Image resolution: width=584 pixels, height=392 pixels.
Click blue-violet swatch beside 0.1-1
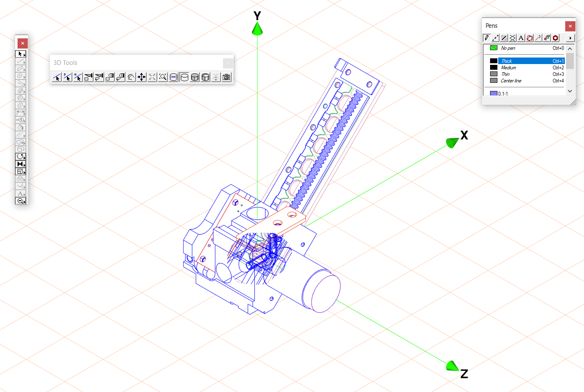[494, 93]
